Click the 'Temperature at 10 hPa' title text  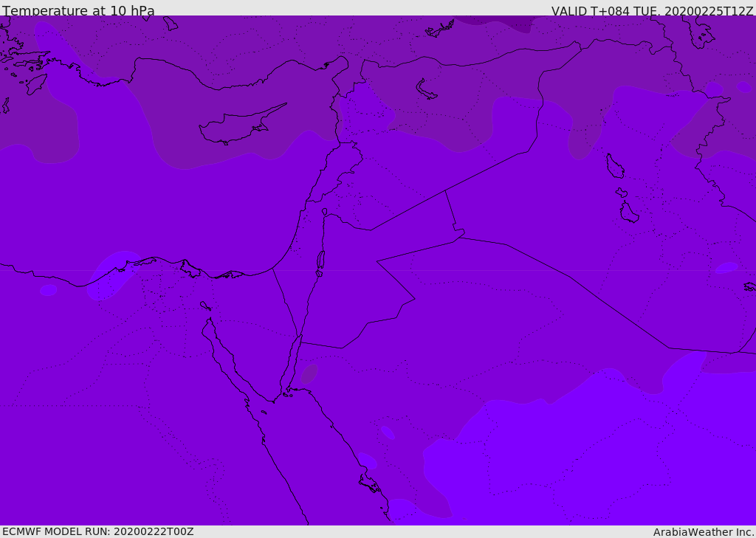point(78,10)
